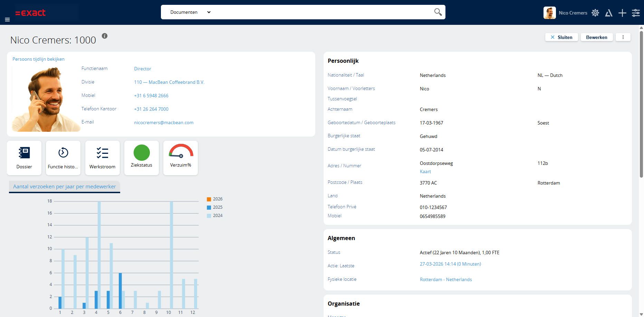Click office phone +31 26 264 7000
The height and width of the screenshot is (317, 644).
click(x=151, y=109)
